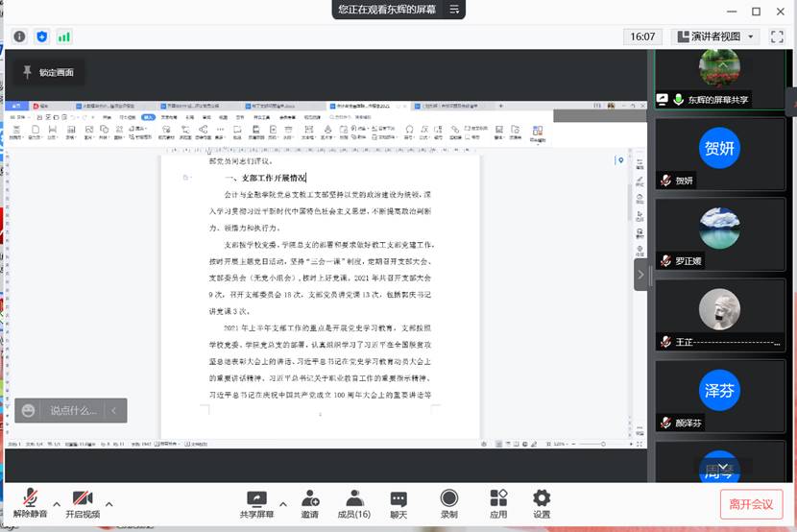The image size is (797, 532).
Task: Click heading 一、支部工作开展情况 in document
Action: coord(265,178)
